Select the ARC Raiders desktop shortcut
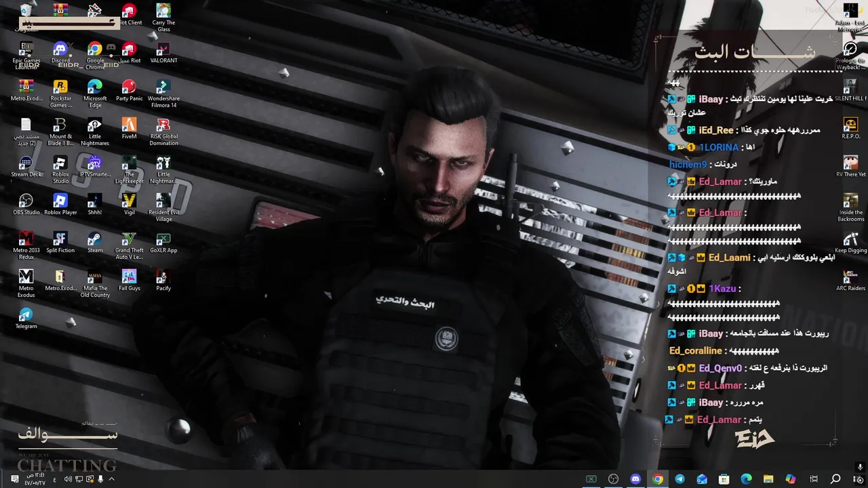The height and width of the screenshot is (488, 868). click(x=850, y=281)
